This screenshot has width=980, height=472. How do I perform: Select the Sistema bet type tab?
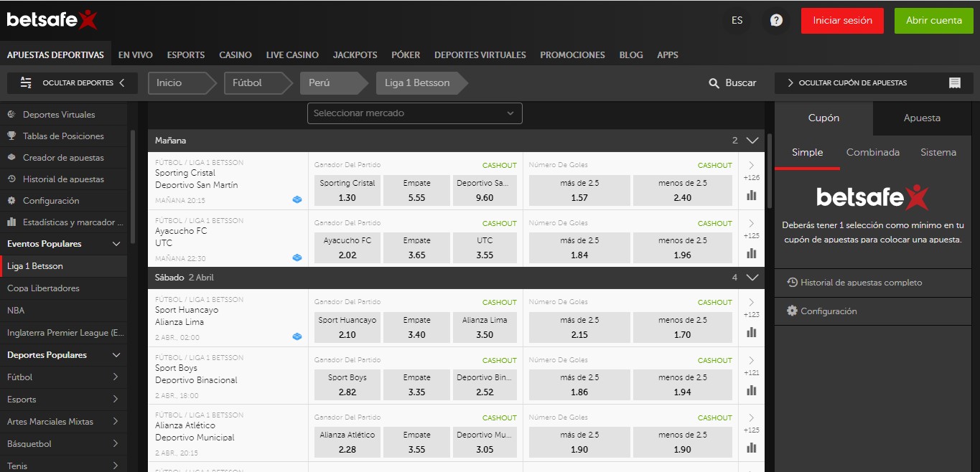[938, 152]
